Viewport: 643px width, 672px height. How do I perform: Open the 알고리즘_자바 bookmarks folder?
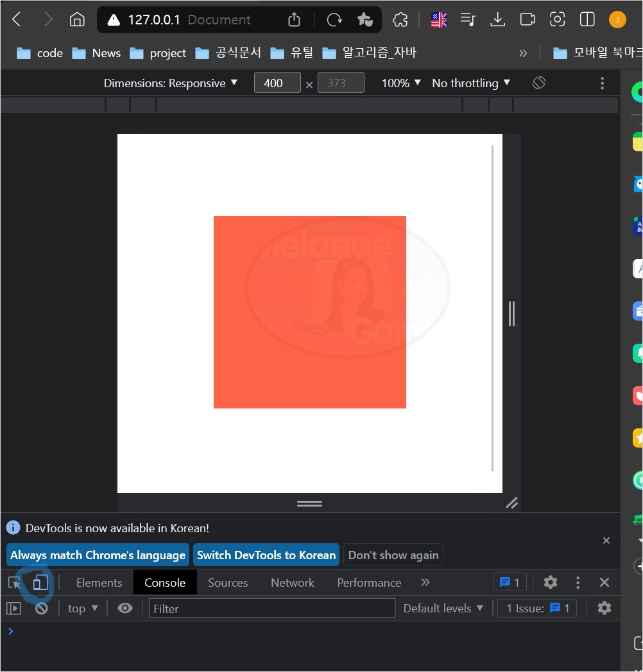click(370, 53)
